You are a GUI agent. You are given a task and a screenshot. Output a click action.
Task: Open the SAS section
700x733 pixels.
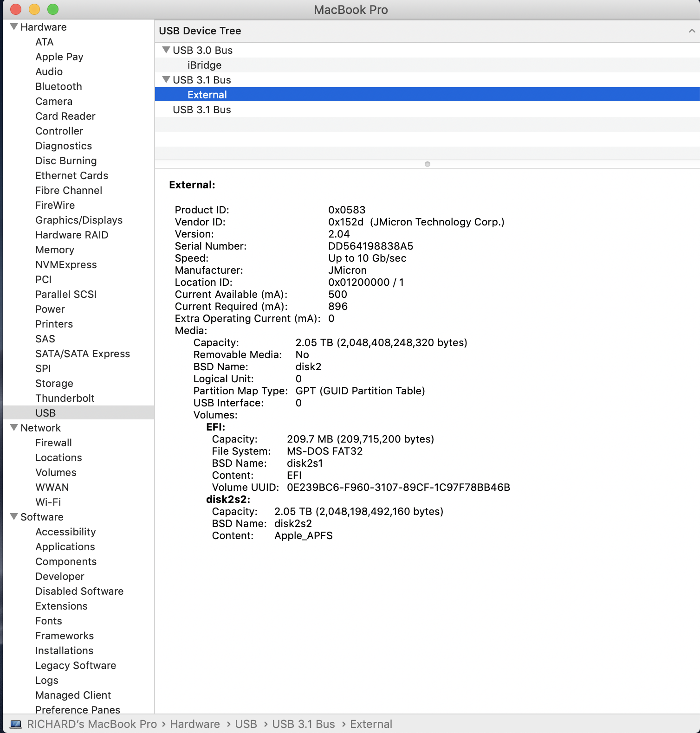click(x=45, y=339)
